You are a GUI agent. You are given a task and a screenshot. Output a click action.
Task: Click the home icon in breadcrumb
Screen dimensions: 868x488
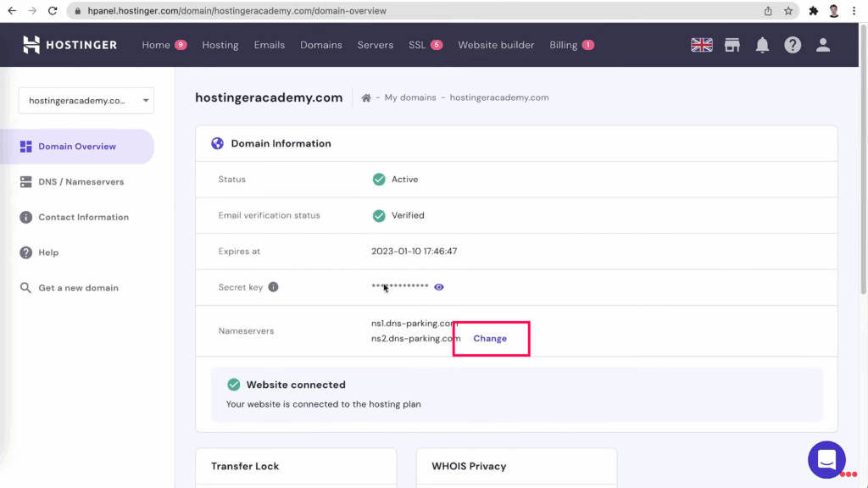tap(366, 97)
